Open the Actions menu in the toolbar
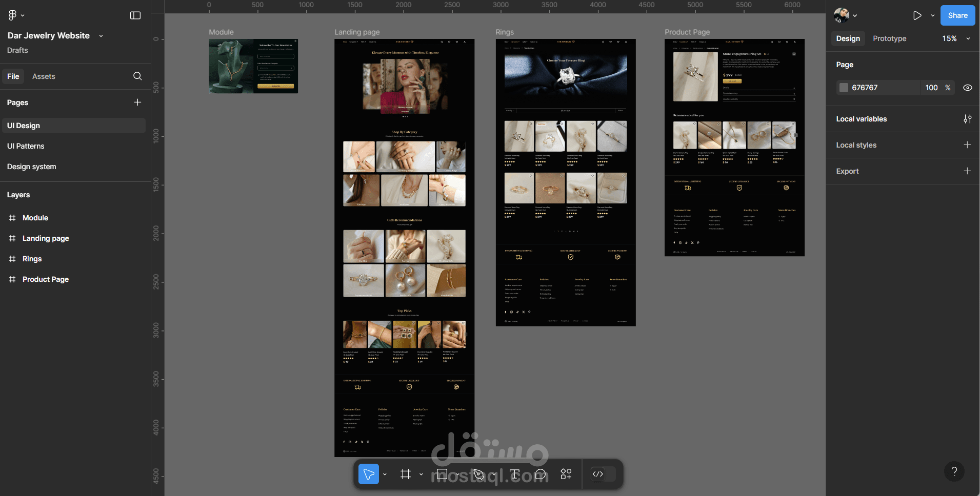The width and height of the screenshot is (980, 496). (x=566, y=474)
